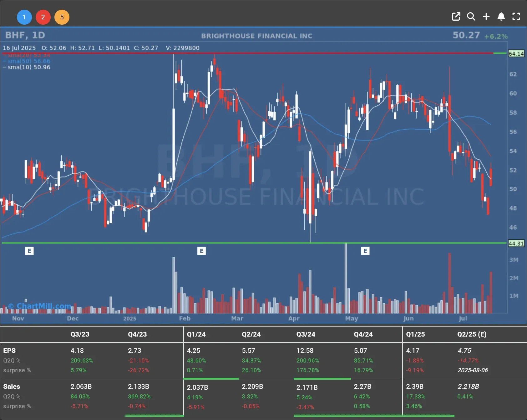Image resolution: width=527 pixels, height=420 pixels.
Task: Click the Q1/25 column header
Action: (x=415, y=334)
